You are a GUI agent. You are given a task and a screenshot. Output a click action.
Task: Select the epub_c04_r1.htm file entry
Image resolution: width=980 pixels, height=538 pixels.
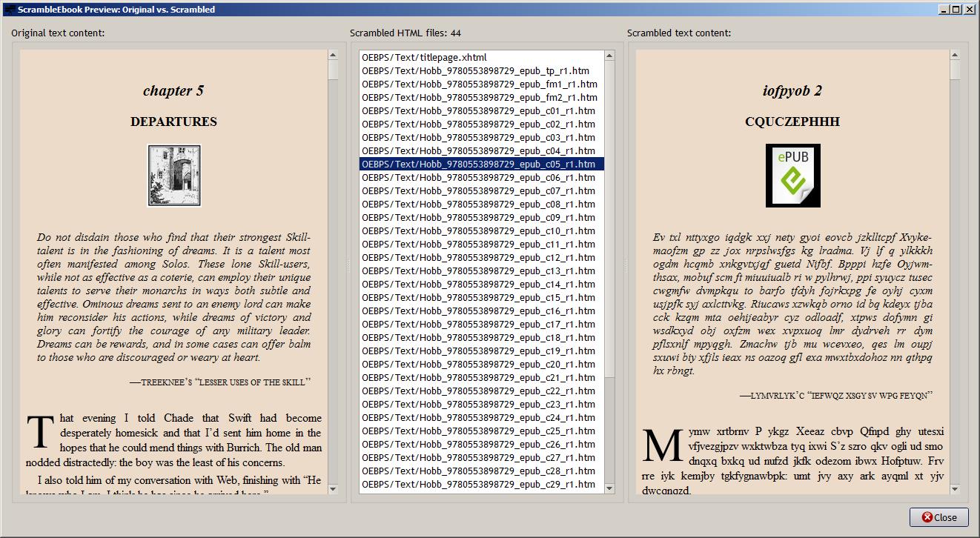coord(482,150)
